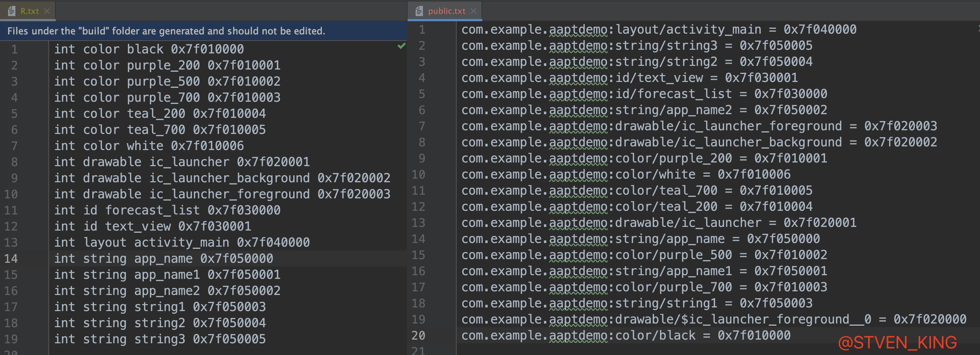Click public.txt line drawable/ic_launcher_foreground = 0x7f020003
The height and width of the screenshot is (355, 980).
699,126
